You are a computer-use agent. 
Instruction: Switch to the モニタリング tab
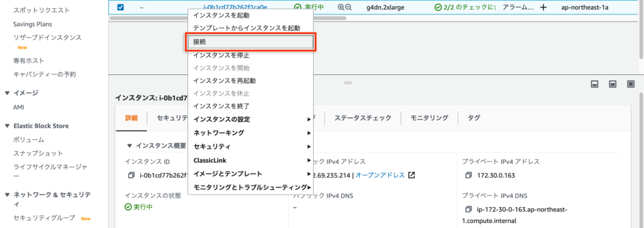(x=429, y=118)
